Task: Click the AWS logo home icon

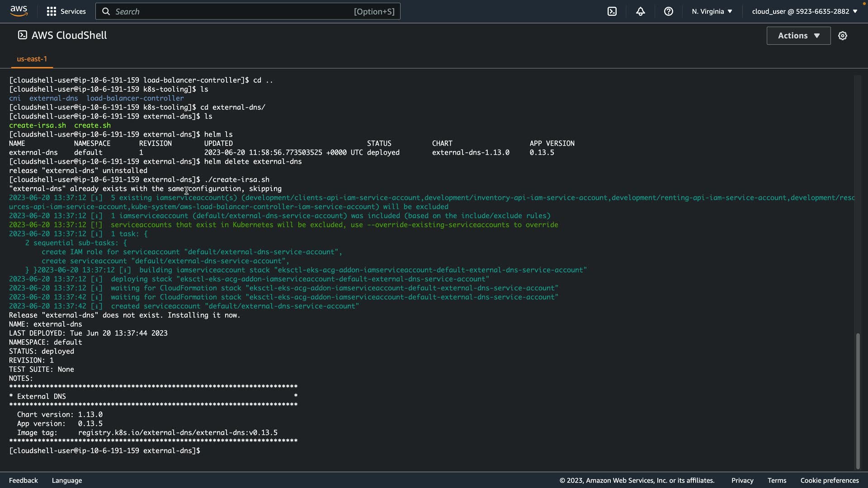Action: click(19, 11)
